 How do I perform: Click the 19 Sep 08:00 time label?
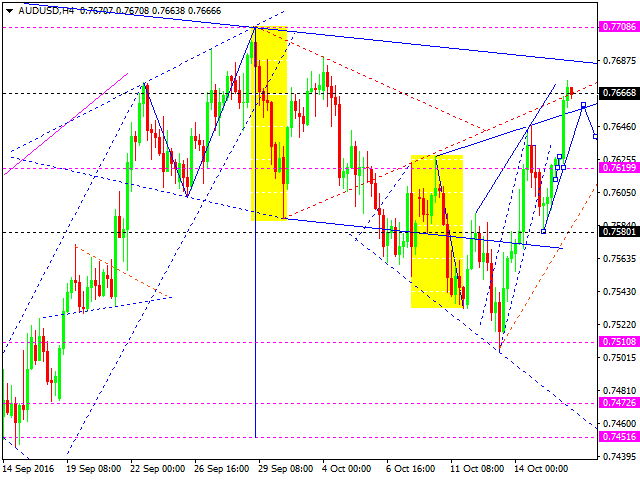click(x=94, y=469)
